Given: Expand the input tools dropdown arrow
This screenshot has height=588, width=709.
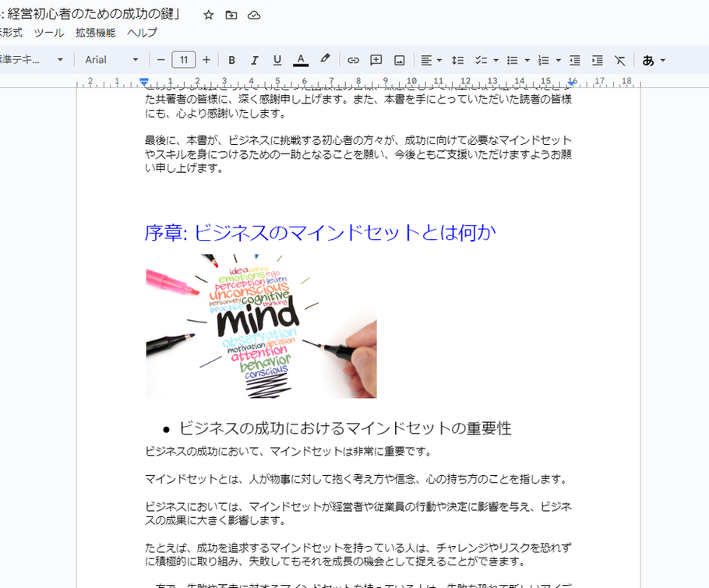Looking at the screenshot, I should [x=663, y=60].
